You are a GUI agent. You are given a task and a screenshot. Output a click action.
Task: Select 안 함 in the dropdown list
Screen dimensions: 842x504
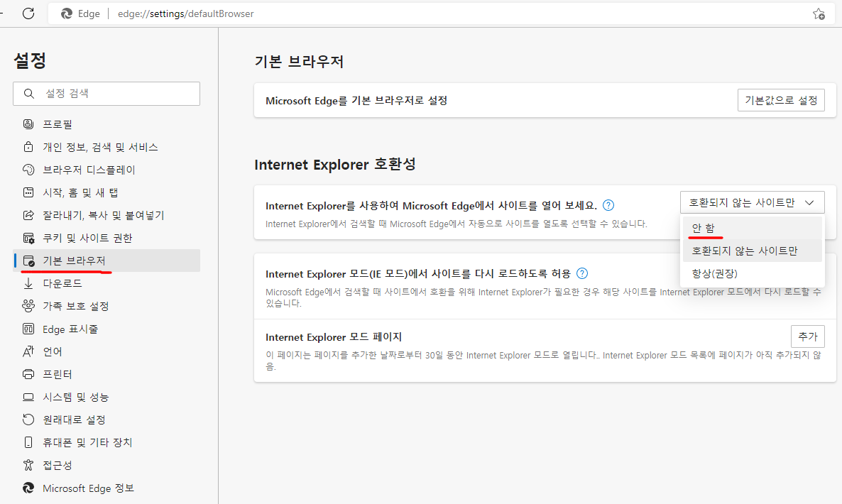tap(752, 228)
